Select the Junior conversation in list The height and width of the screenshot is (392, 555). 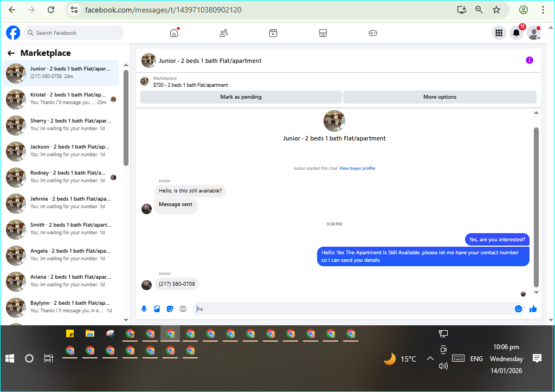(61, 73)
